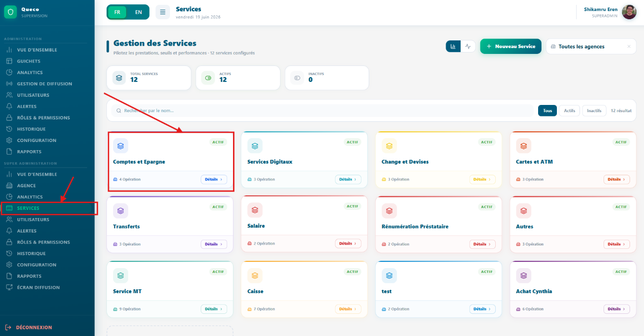644x336 pixels.
Task: Go to Écran Diffusion in the sidebar
Action: pos(39,287)
